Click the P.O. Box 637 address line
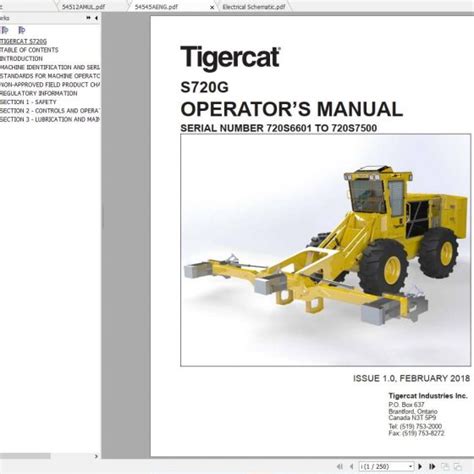474x474 pixels. tap(406, 405)
